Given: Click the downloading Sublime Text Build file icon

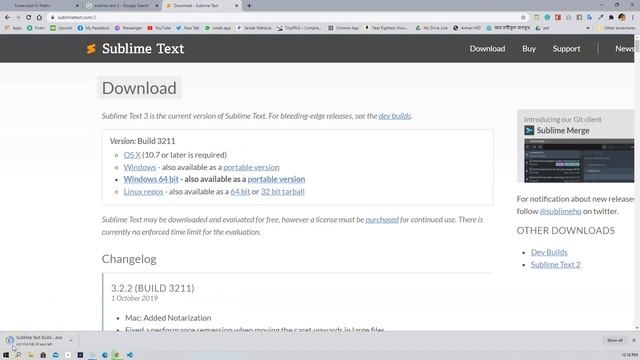Looking at the screenshot, I should [x=9, y=340].
